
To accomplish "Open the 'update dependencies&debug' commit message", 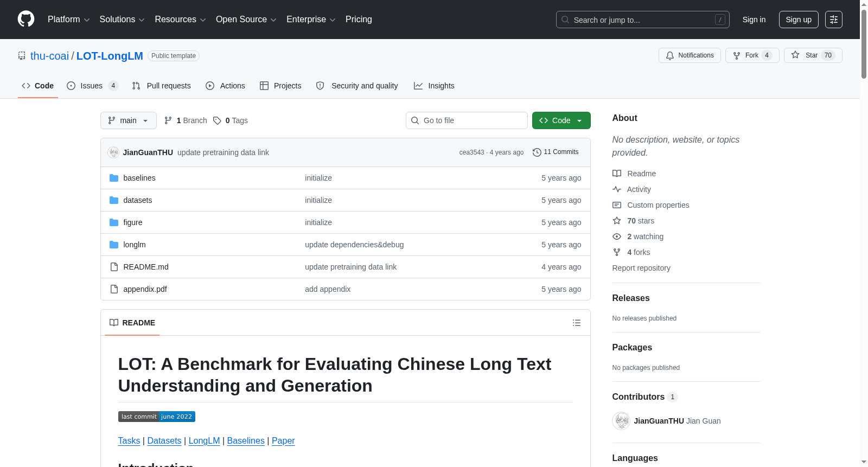I will coord(354,245).
